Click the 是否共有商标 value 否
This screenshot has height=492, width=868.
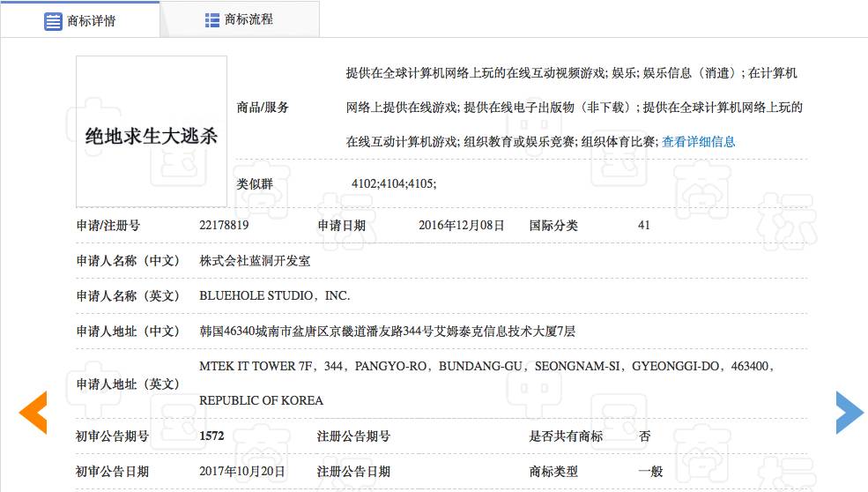pos(644,436)
